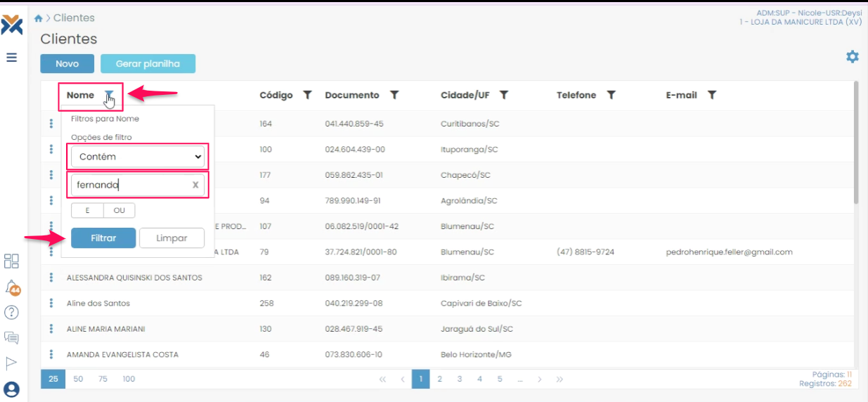Open row actions menu for Aline dos Santos
This screenshot has height=402, width=868.
[x=51, y=303]
